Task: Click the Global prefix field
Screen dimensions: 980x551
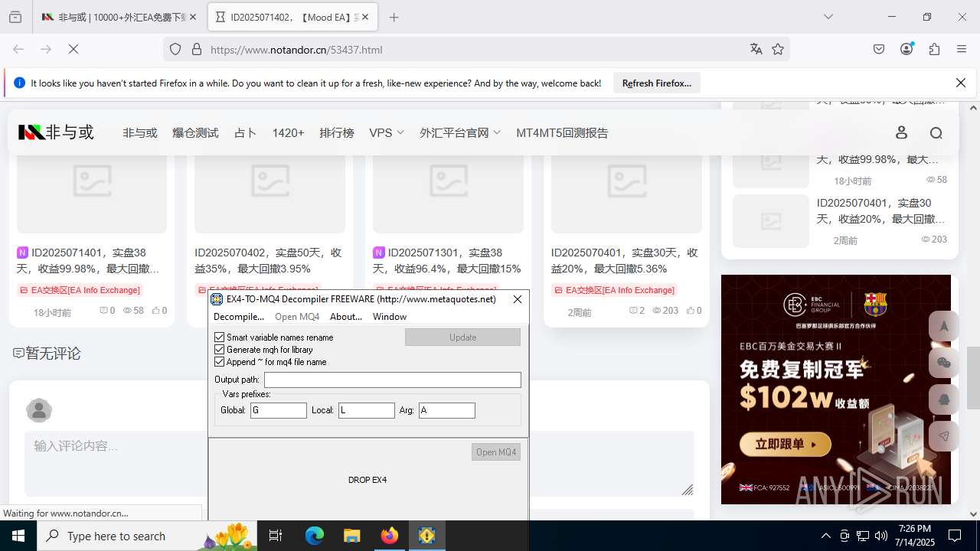Action: point(279,410)
